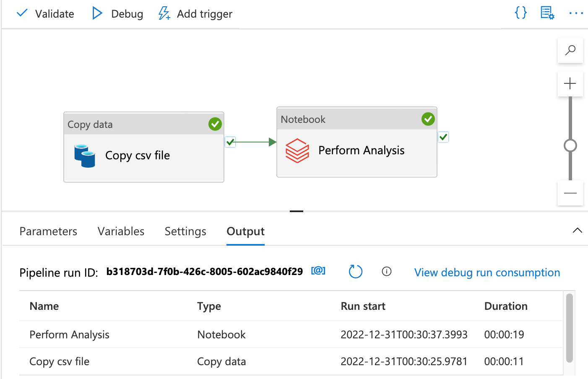The image size is (588, 379).
Task: Click the panel resize handle bar
Action: [x=297, y=211]
